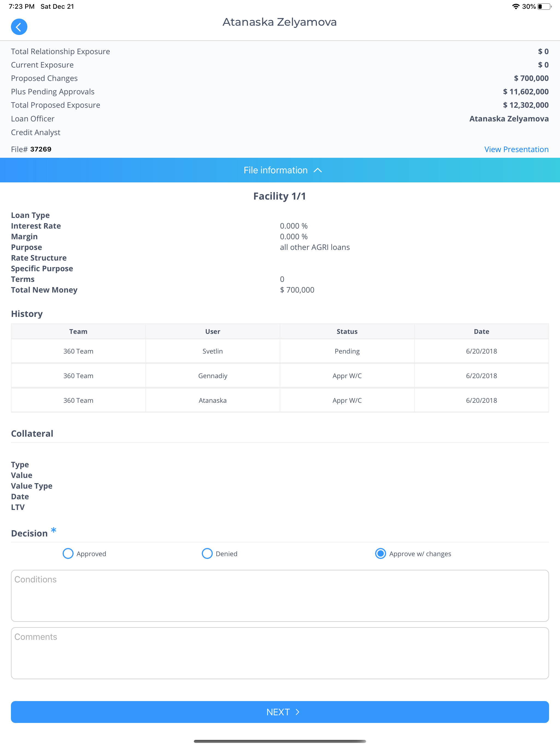
Task: Tap the Credit Analyst label
Action: click(36, 132)
